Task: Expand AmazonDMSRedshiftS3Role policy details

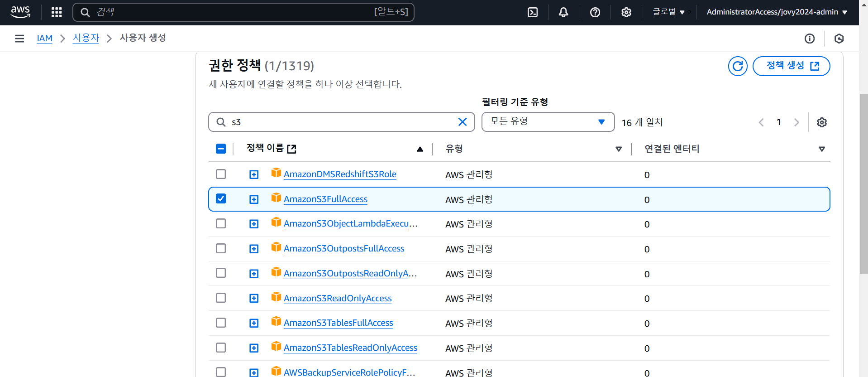Action: [x=254, y=174]
